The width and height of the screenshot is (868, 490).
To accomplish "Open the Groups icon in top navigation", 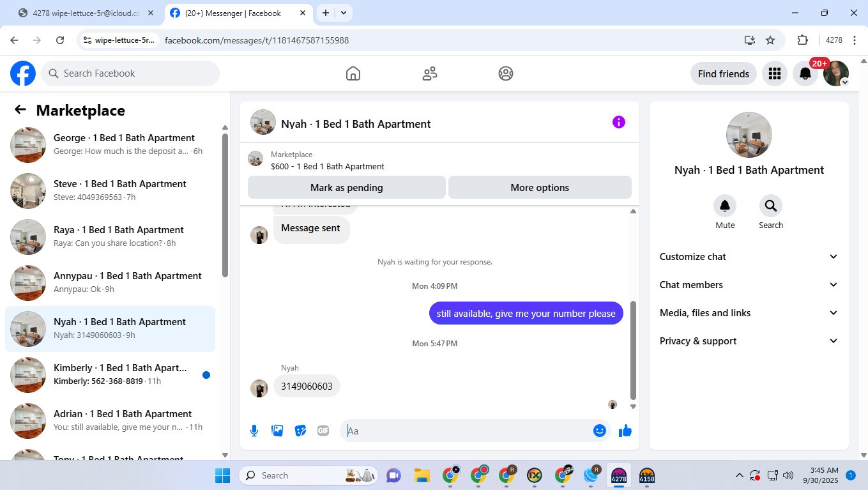I will pyautogui.click(x=506, y=73).
